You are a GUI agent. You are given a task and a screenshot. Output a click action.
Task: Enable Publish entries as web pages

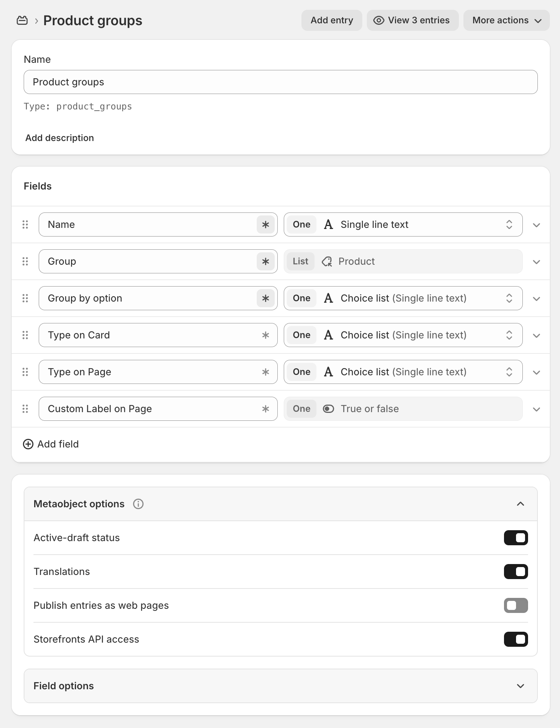point(516,605)
